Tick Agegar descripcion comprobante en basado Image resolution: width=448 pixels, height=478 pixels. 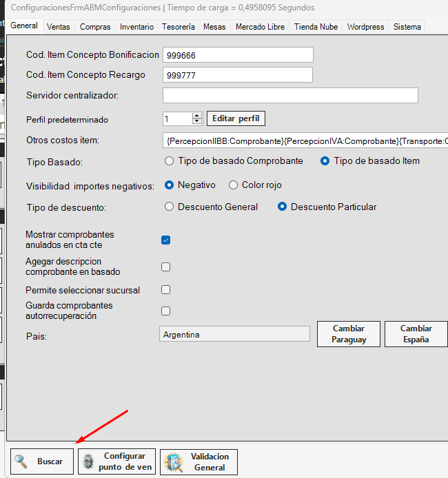click(165, 267)
